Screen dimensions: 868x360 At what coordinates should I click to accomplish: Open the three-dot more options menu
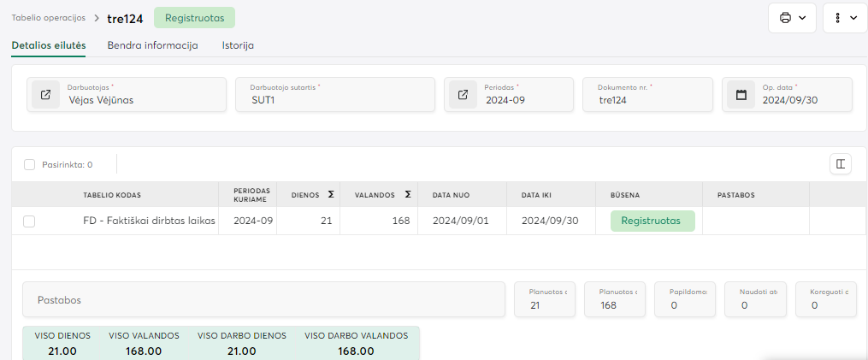pos(839,18)
